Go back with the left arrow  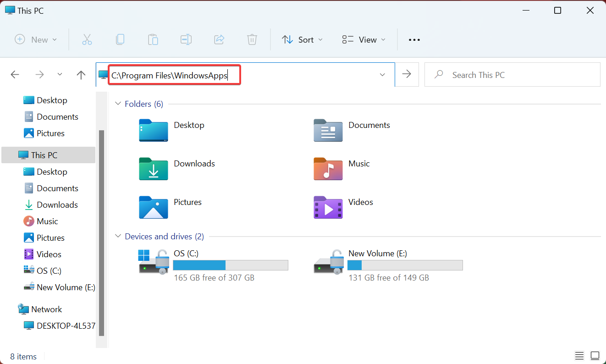tap(15, 75)
